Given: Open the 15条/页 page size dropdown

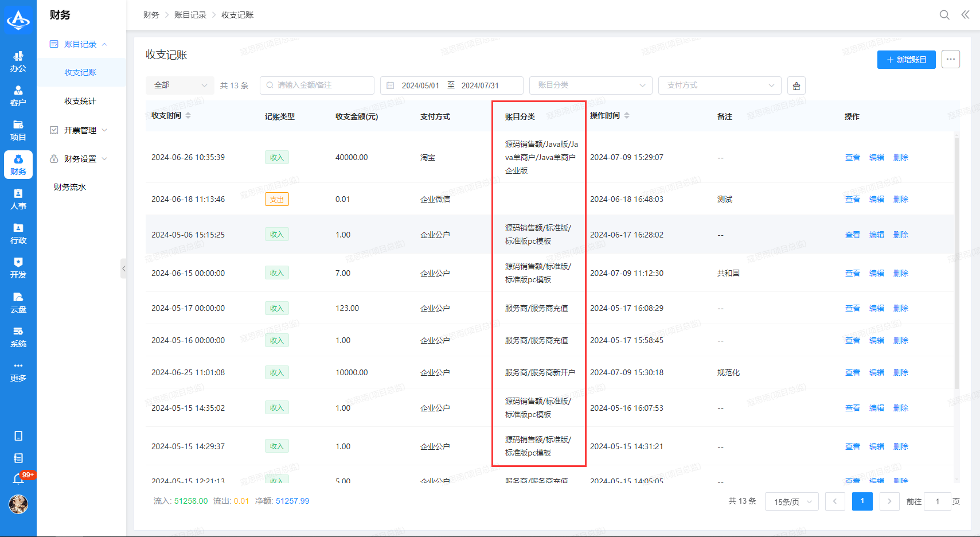Looking at the screenshot, I should [x=792, y=501].
